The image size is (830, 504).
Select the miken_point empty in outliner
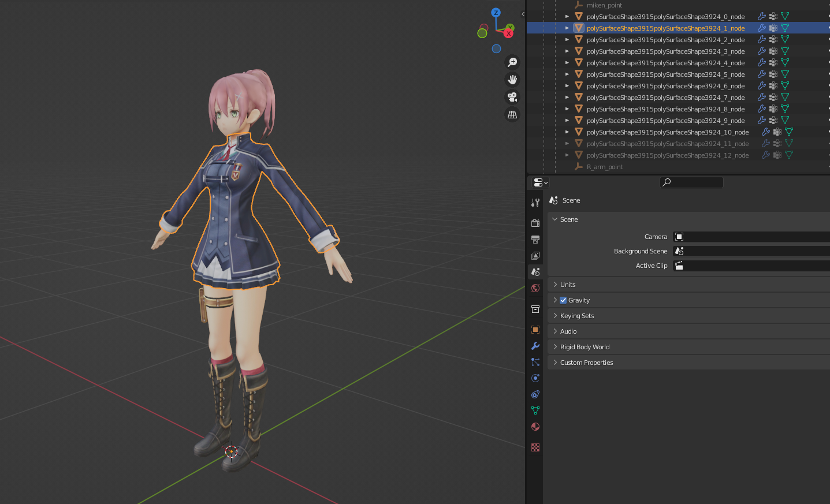click(x=604, y=5)
